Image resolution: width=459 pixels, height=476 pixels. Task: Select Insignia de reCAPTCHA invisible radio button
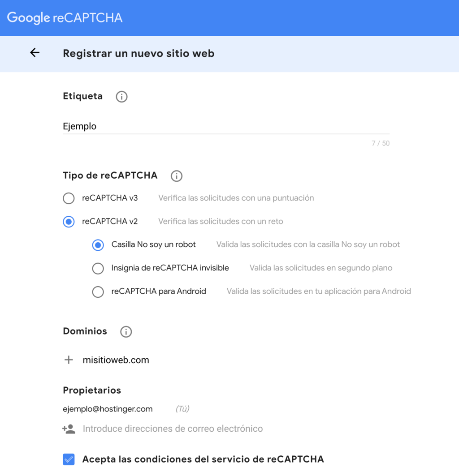tap(98, 268)
